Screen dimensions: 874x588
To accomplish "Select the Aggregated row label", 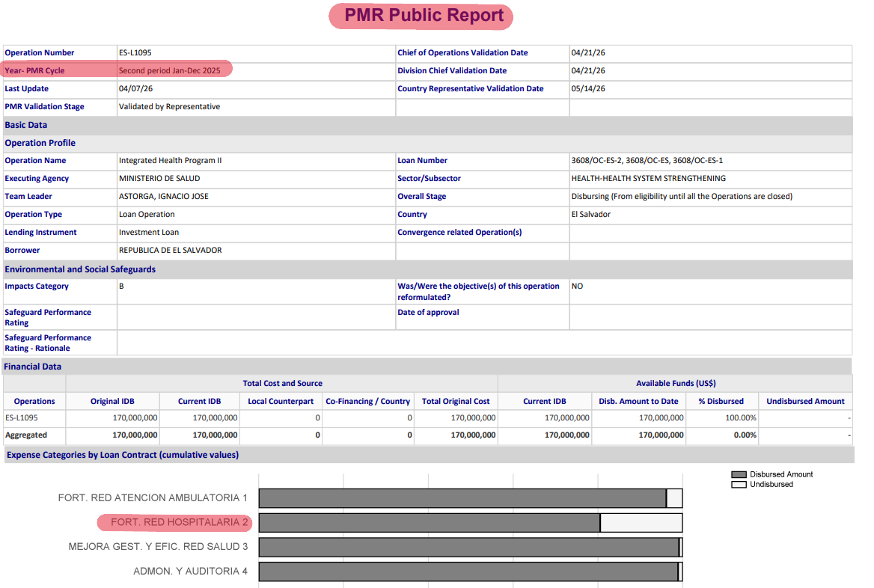I will point(26,435).
